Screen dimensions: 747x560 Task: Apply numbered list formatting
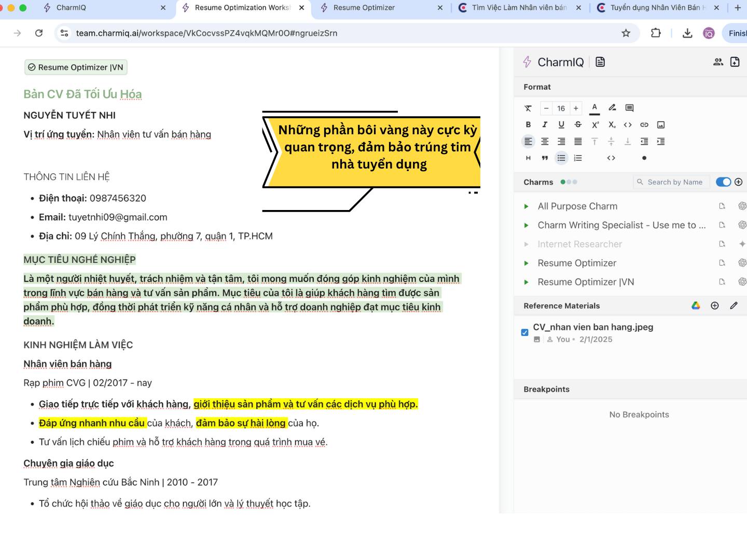pos(578,158)
